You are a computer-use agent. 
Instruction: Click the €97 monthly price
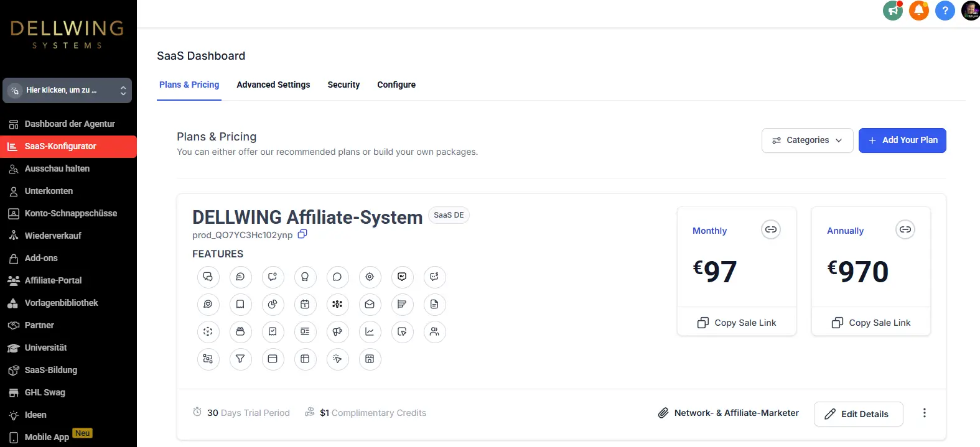pyautogui.click(x=715, y=271)
